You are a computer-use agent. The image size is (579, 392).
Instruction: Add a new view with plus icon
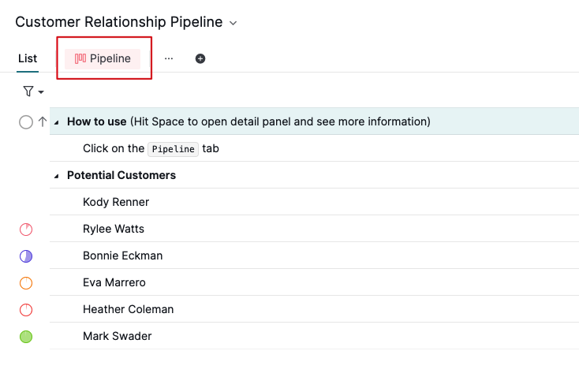click(200, 58)
